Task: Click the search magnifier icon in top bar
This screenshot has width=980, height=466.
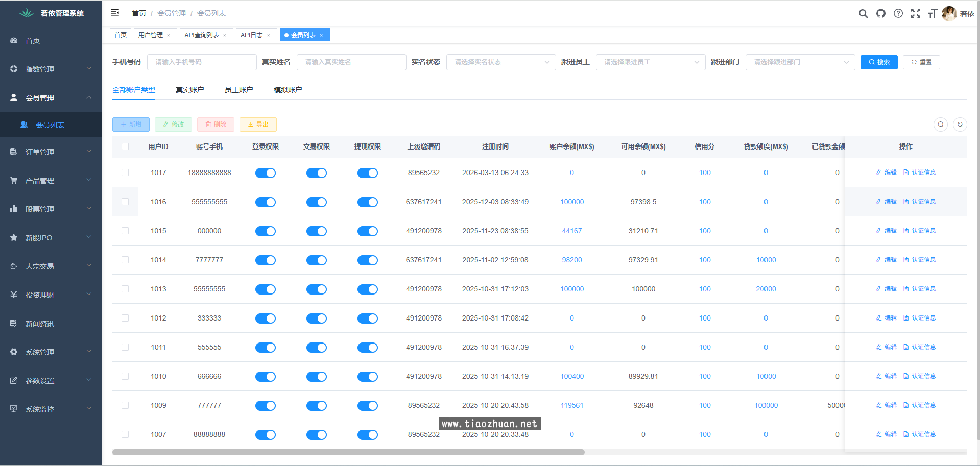Action: tap(863, 14)
